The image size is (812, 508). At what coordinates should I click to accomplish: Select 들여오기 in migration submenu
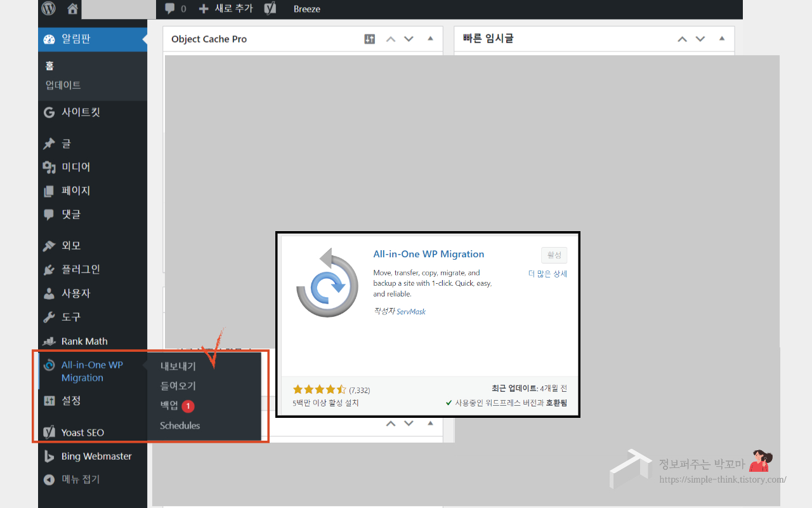[178, 386]
